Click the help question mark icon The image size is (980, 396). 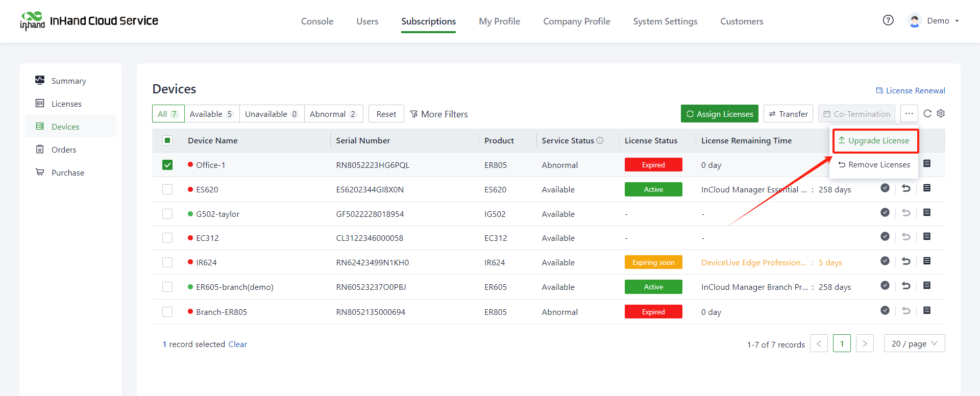pos(888,20)
